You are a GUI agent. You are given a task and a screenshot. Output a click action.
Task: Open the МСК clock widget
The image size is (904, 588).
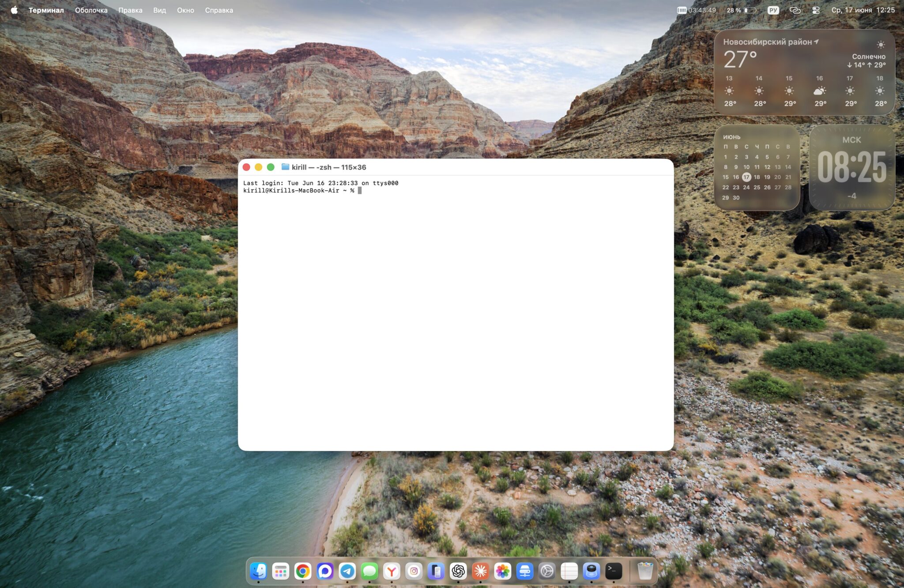(x=852, y=167)
